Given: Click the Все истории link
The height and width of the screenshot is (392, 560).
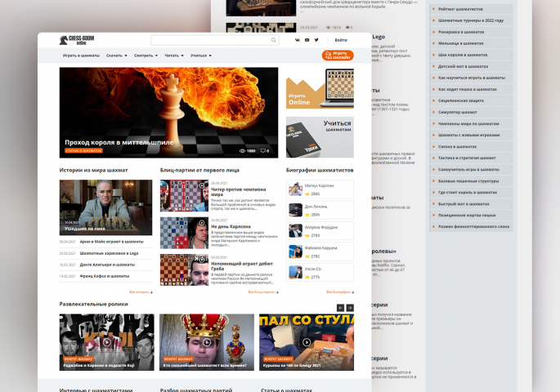Looking at the screenshot, I should (141, 292).
